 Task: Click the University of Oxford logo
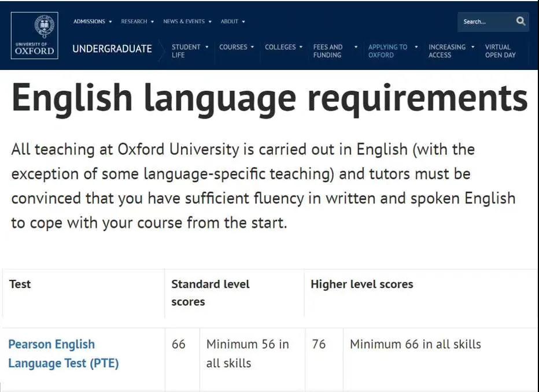coord(34,35)
